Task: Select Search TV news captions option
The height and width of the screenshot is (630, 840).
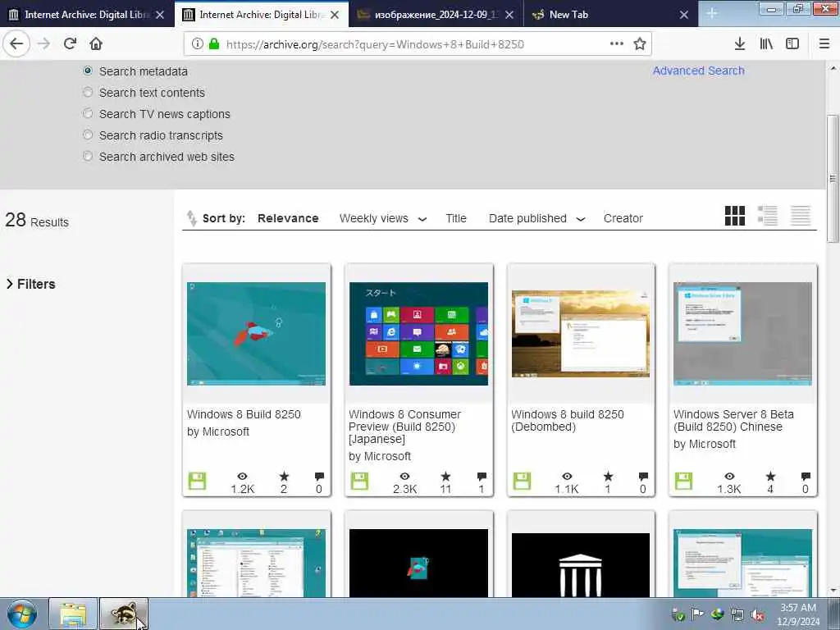Action: tap(88, 113)
